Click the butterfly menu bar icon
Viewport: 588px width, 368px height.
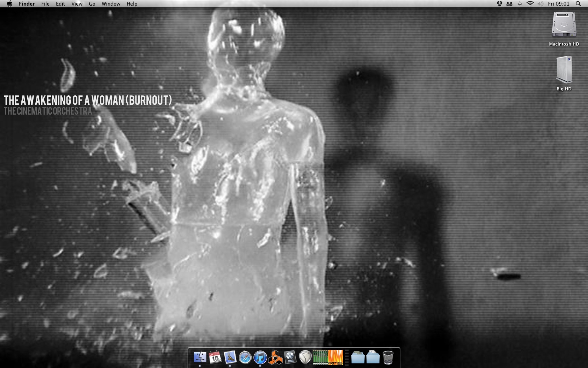pyautogui.click(x=510, y=4)
